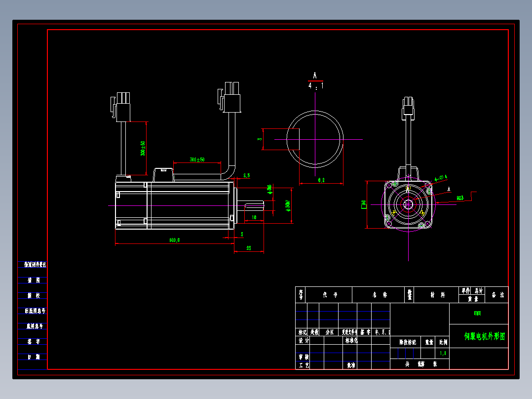The height and width of the screenshot is (399, 532).
Task: Click the '备注' header in parts list
Action: click(x=498, y=295)
